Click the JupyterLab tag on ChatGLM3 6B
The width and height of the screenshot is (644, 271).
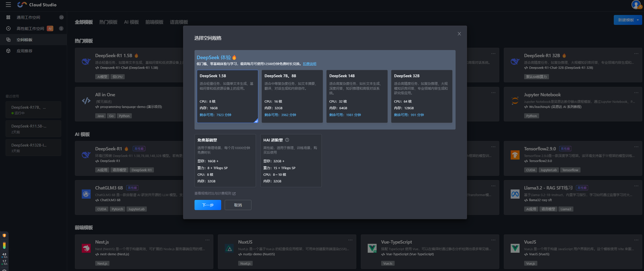[x=136, y=209]
